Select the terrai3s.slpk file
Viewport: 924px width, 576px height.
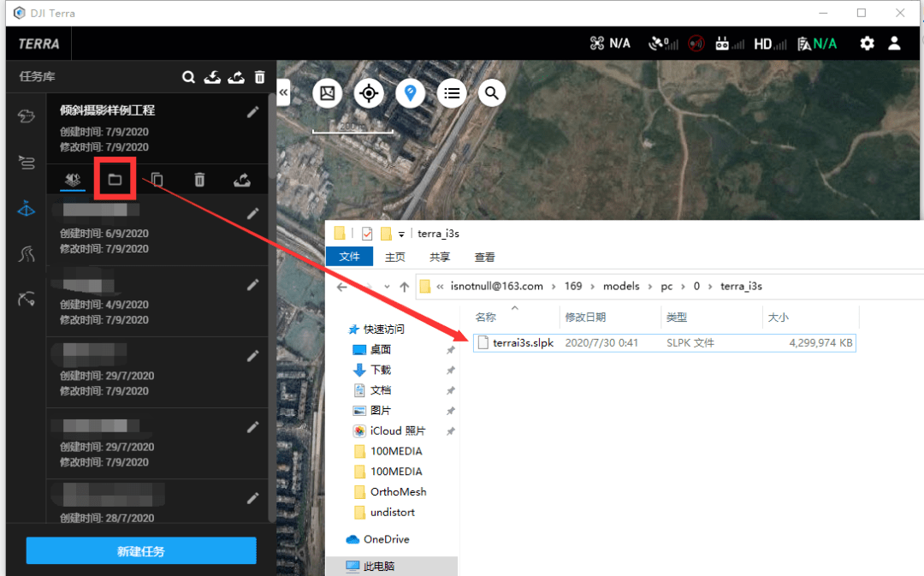tap(665, 342)
